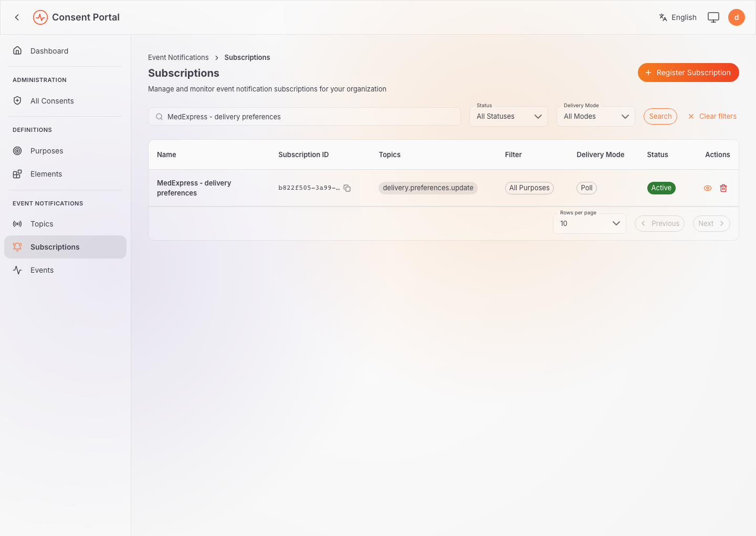The width and height of the screenshot is (756, 536).
Task: Click the Active status badge
Action: coord(661,188)
